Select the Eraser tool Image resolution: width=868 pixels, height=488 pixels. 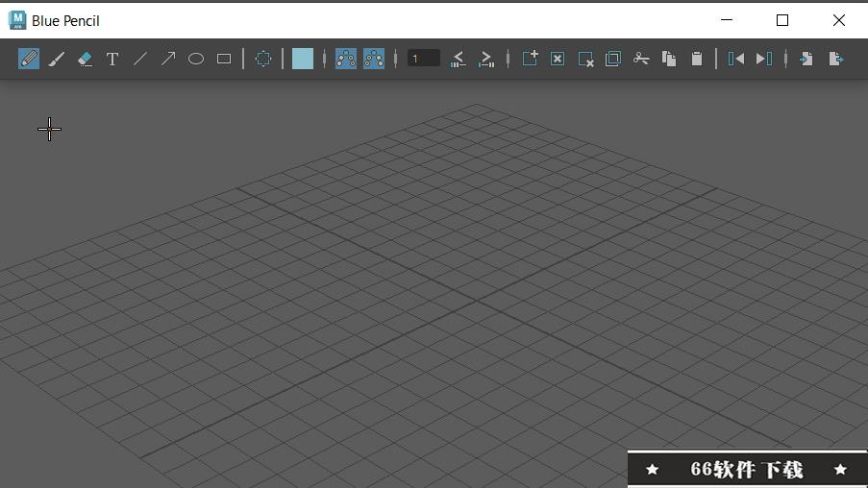[x=85, y=59]
